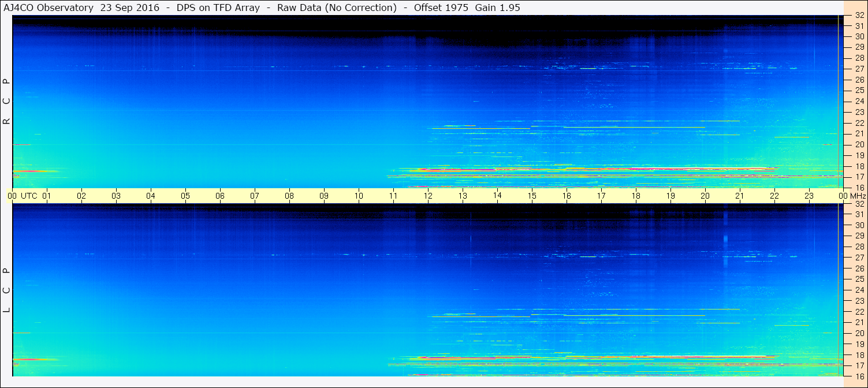The image size is (868, 388).
Task: Click 19 MHz label on LCP scale
Action: click(859, 344)
